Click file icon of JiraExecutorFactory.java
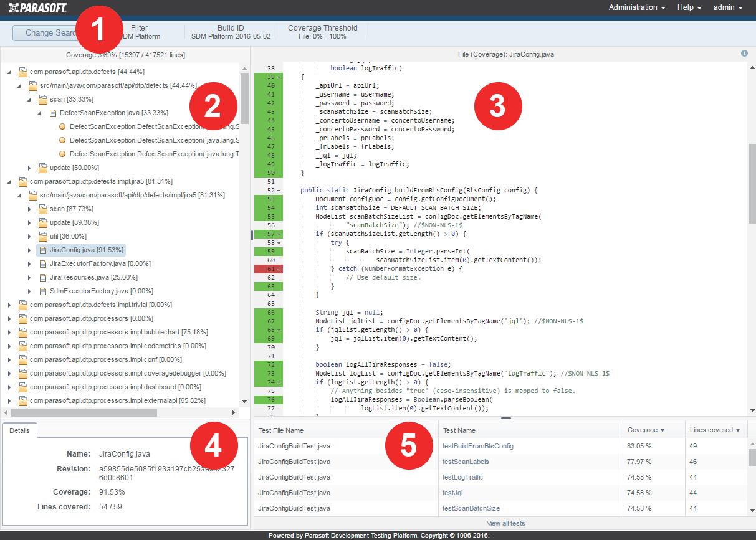The height and width of the screenshot is (540, 756). (43, 263)
